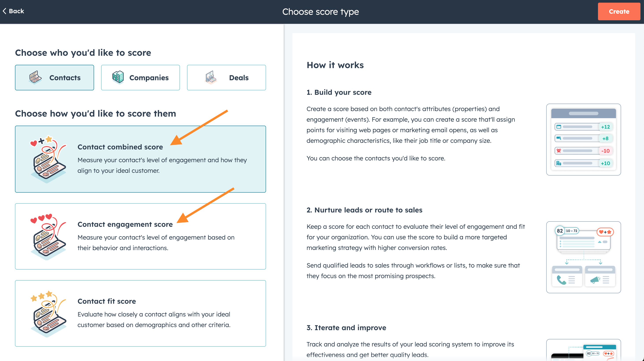Select the Deals chart icon
The height and width of the screenshot is (361, 644).
[x=211, y=78]
